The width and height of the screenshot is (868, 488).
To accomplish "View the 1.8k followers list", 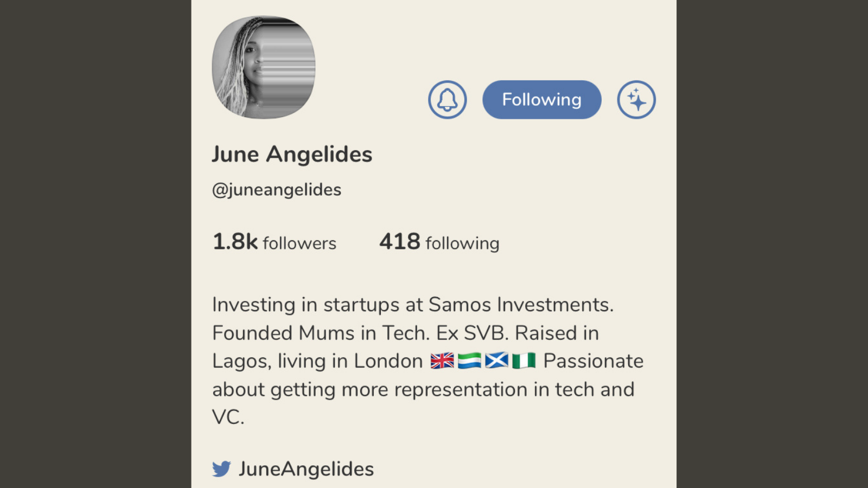I will pos(274,242).
